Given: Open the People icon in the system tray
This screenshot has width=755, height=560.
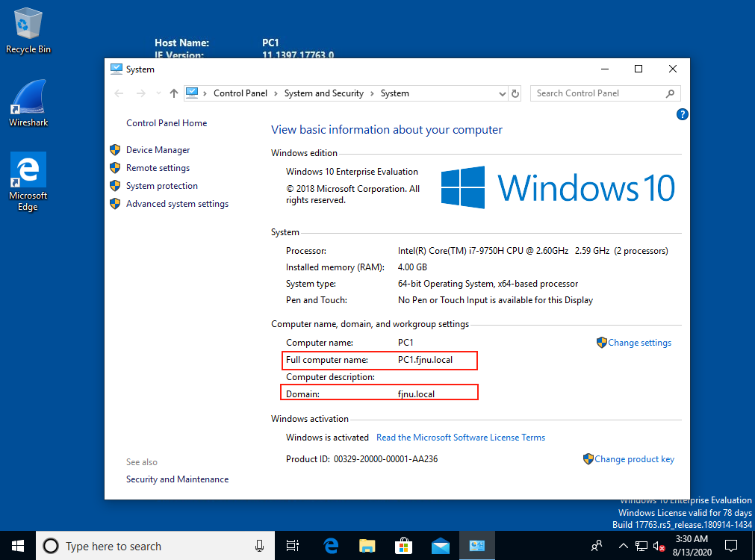Looking at the screenshot, I should tap(596, 546).
